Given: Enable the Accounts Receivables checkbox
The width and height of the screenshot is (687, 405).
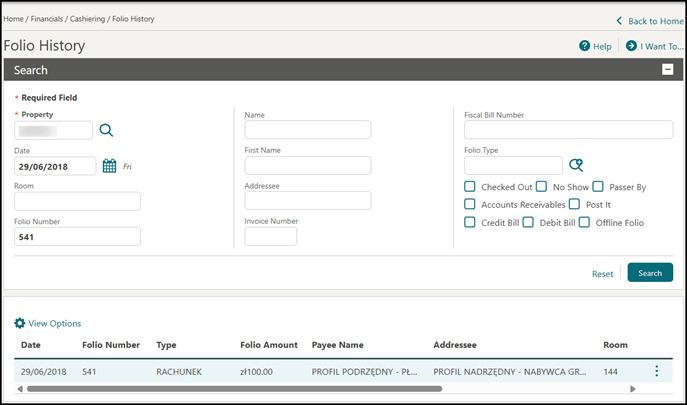Looking at the screenshot, I should 470,204.
